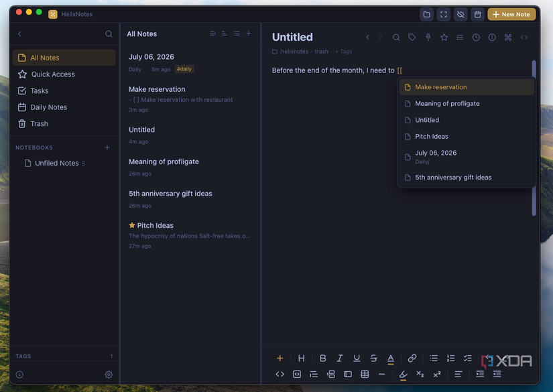Open version history clock icon
Image resolution: width=553 pixels, height=392 pixels.
click(476, 38)
